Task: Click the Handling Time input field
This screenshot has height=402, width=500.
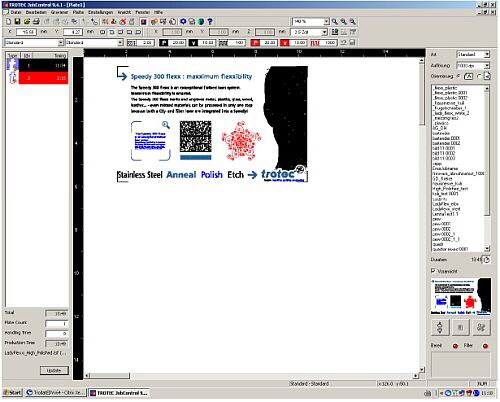Action: click(57, 333)
